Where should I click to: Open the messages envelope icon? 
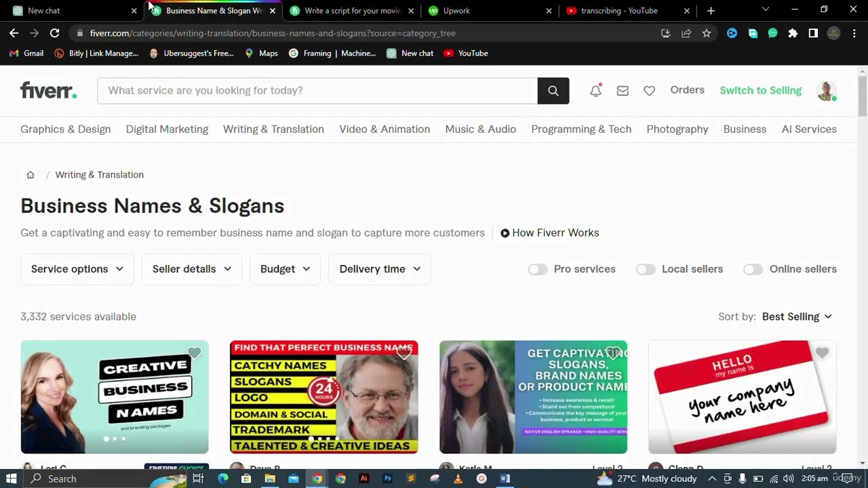pyautogui.click(x=623, y=91)
